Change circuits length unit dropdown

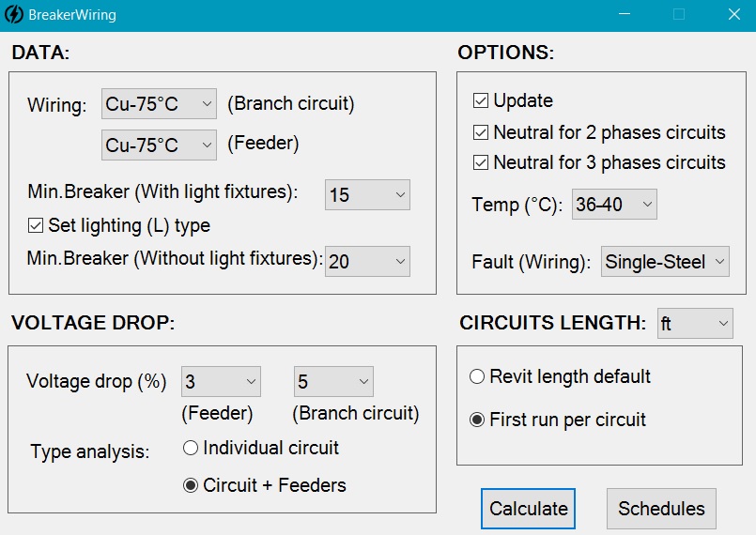coord(695,324)
